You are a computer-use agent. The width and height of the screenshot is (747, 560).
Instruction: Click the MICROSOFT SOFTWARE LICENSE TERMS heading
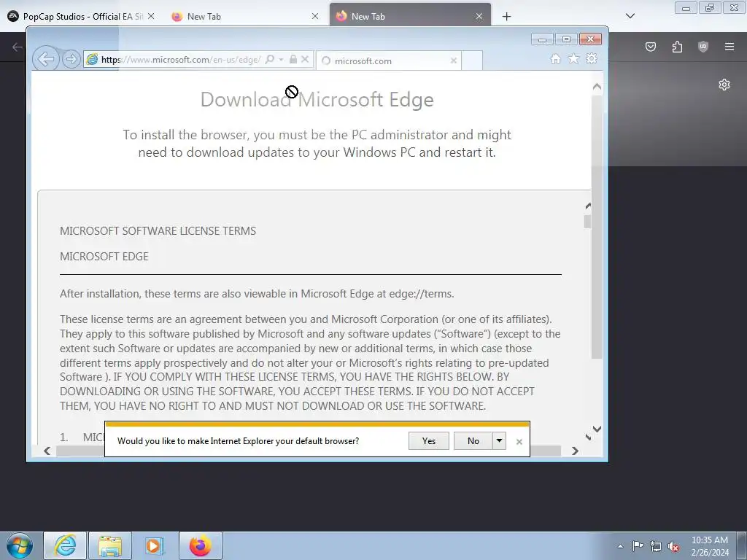(158, 231)
